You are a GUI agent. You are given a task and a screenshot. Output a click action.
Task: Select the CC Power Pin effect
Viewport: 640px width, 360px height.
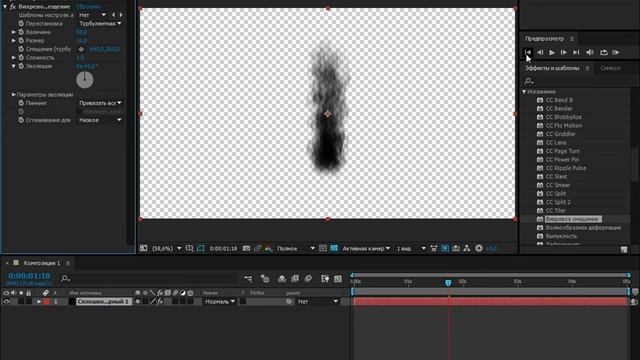[x=562, y=160]
